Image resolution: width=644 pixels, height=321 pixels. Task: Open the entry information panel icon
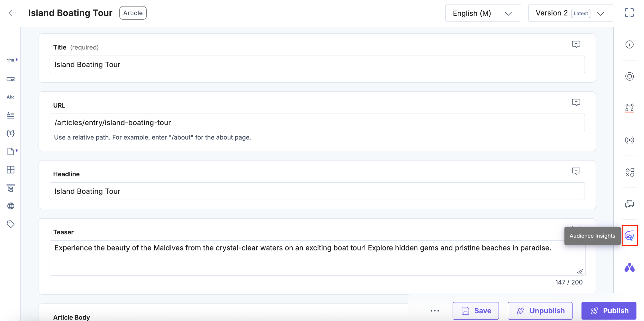pyautogui.click(x=629, y=44)
